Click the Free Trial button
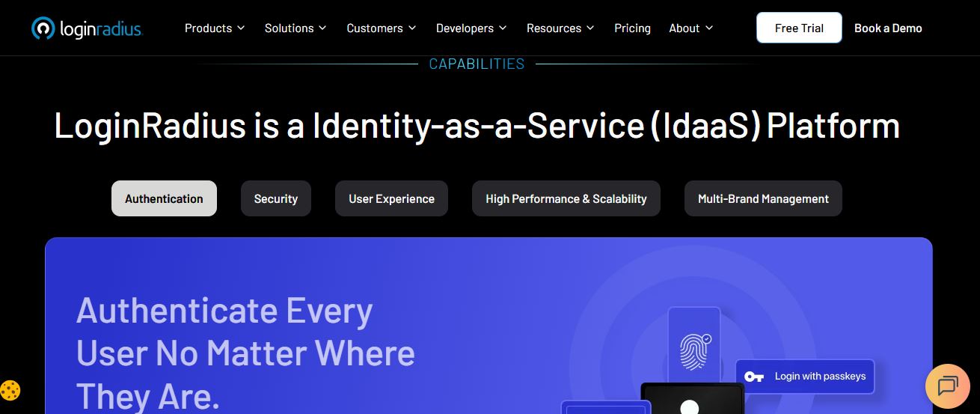 799,28
